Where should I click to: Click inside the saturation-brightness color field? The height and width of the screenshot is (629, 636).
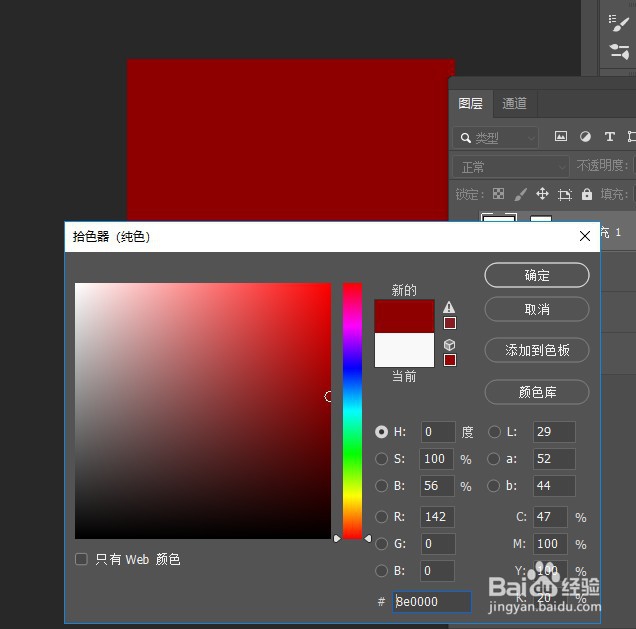tap(203, 411)
